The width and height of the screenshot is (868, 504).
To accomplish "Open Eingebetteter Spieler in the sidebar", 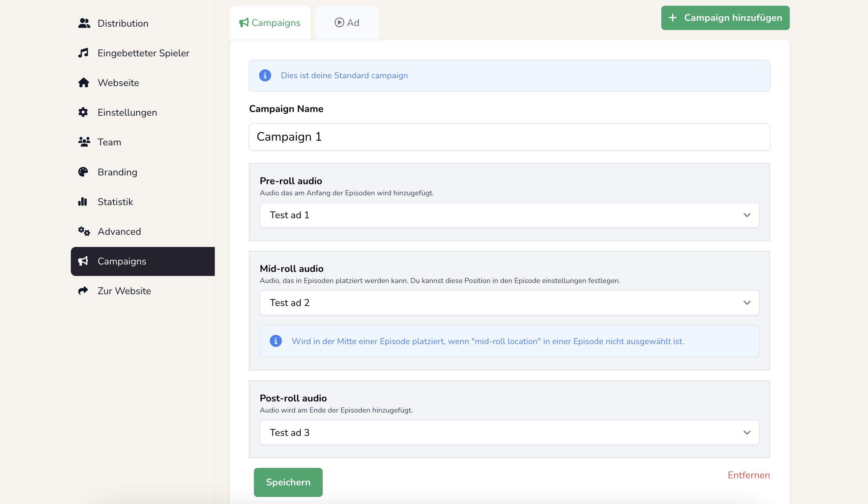I will [x=143, y=53].
